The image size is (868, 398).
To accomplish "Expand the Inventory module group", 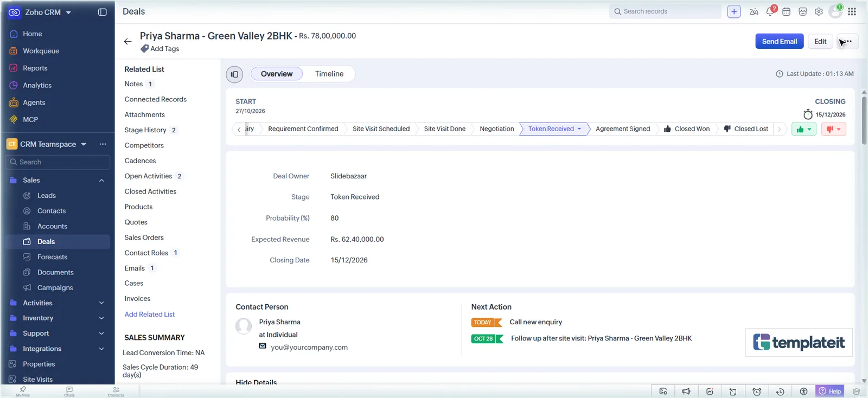I will click(x=101, y=318).
